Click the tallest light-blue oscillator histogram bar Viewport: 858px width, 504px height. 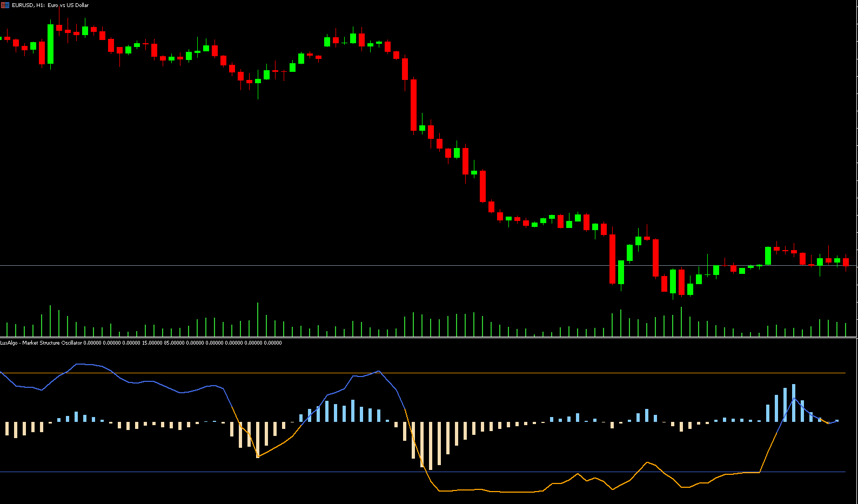point(794,402)
